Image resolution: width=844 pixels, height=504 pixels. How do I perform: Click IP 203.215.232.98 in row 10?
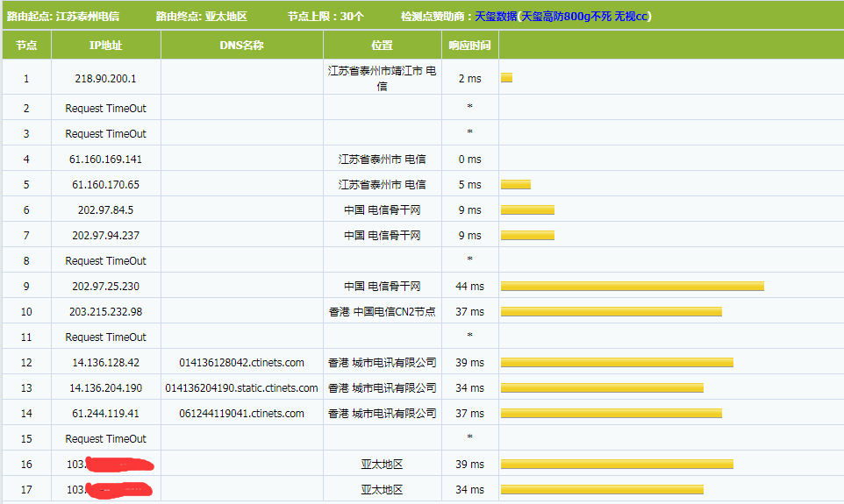(105, 312)
